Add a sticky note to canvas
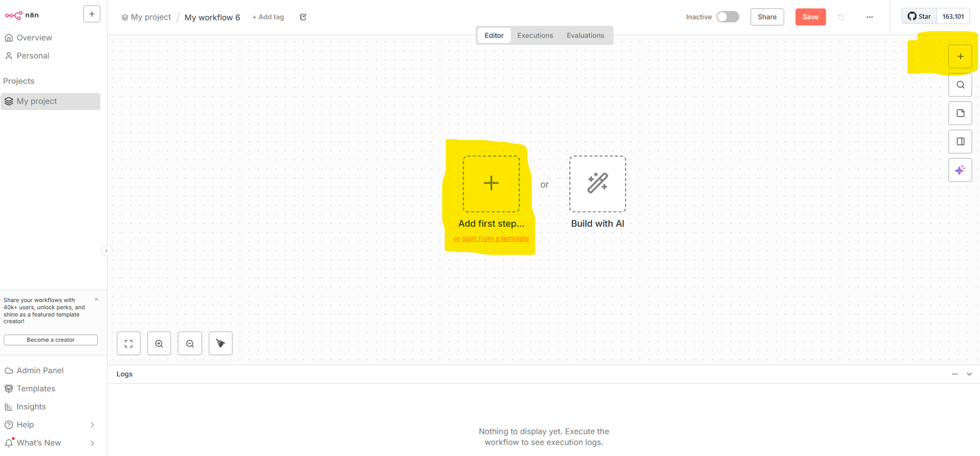Image resolution: width=980 pixels, height=456 pixels. pyautogui.click(x=960, y=113)
